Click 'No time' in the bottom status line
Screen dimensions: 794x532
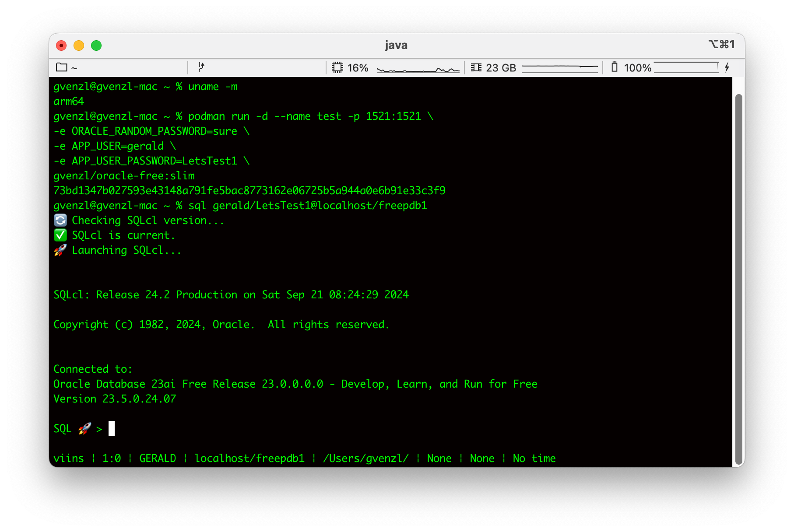(x=534, y=458)
